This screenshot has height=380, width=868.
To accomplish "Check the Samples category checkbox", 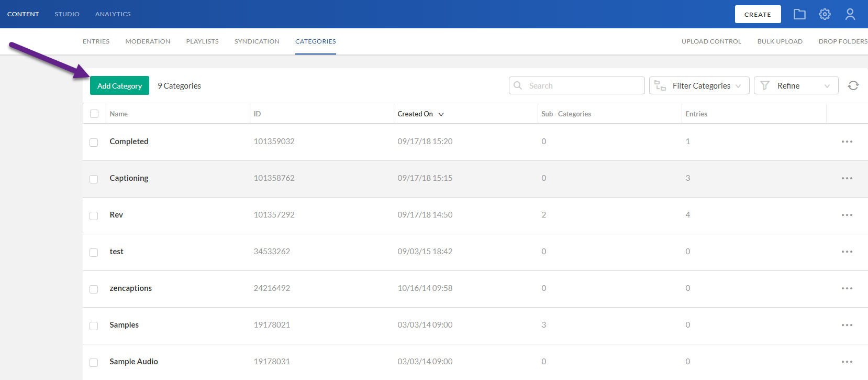I will pyautogui.click(x=94, y=326).
